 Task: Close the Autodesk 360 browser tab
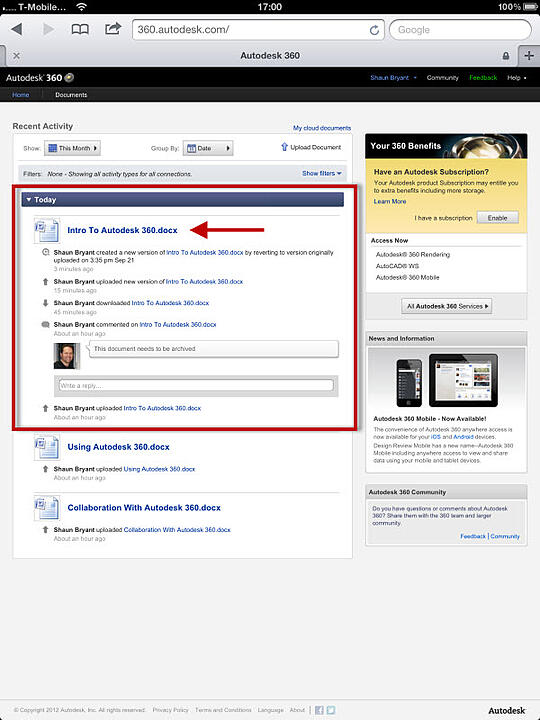(17, 56)
